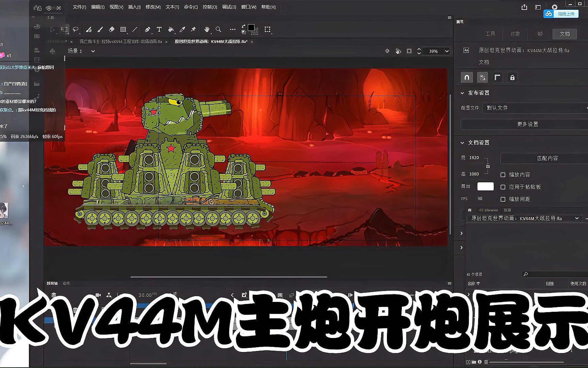Click the Rotation tool beside zoom box
The image size is (588, 368).
point(398,51)
